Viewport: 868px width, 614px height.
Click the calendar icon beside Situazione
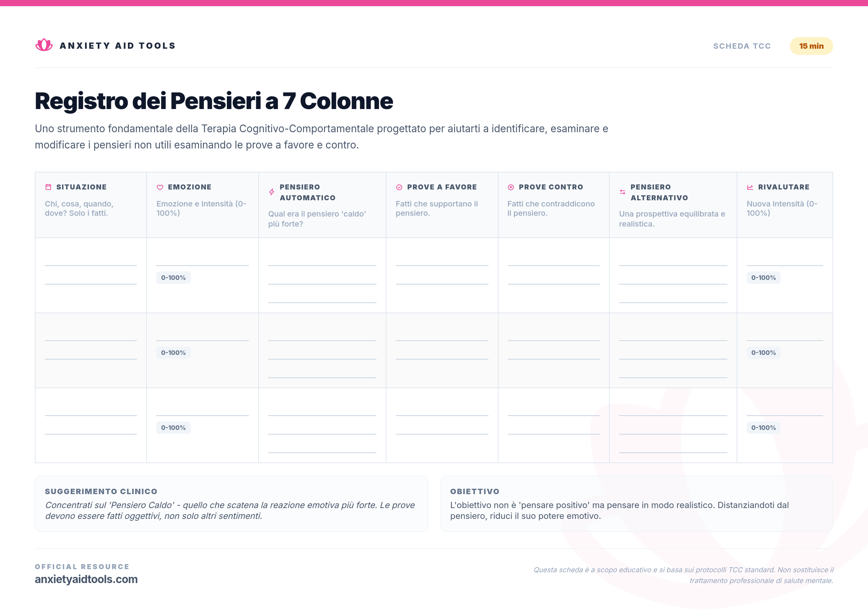[48, 187]
